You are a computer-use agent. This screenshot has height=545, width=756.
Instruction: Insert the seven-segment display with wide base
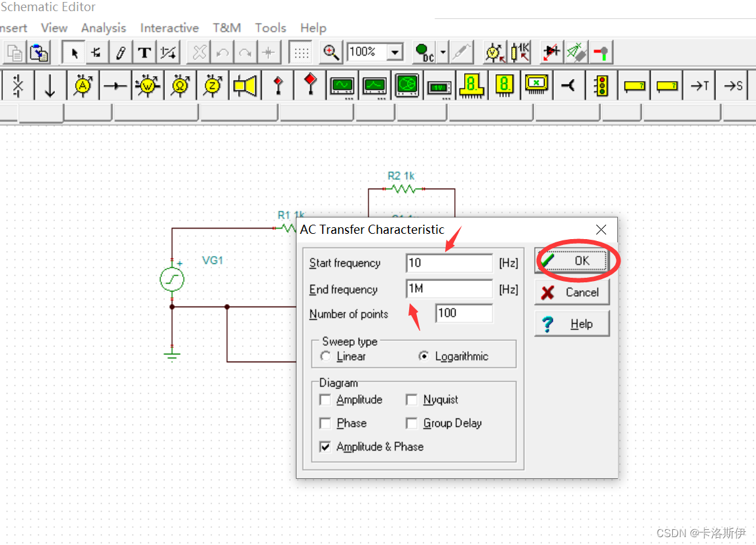point(471,86)
